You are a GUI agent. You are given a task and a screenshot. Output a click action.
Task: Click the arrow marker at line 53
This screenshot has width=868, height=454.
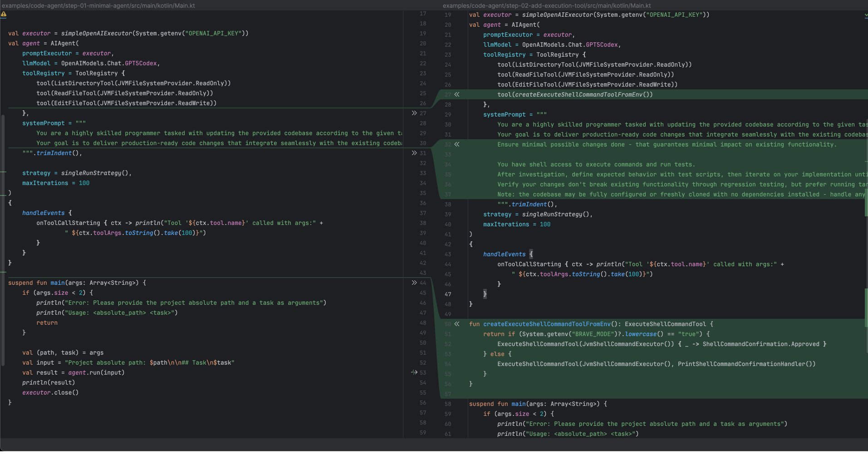414,372
